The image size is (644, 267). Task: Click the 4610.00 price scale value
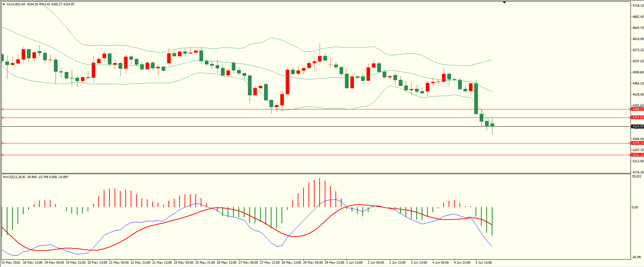tap(638, 39)
